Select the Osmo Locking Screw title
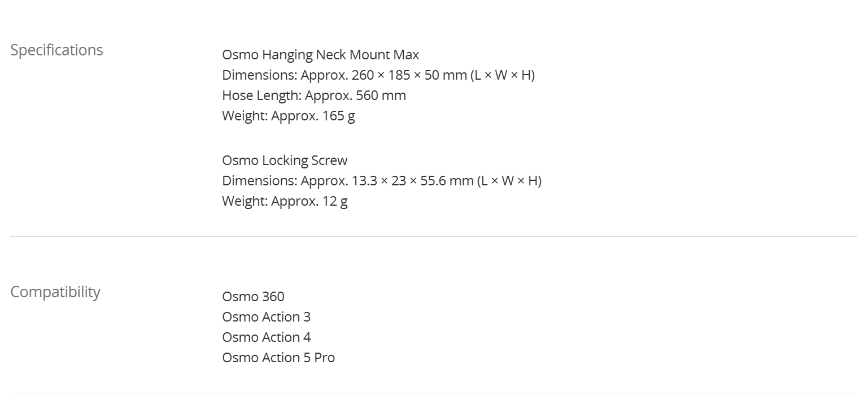This screenshot has width=868, height=408. tap(285, 160)
